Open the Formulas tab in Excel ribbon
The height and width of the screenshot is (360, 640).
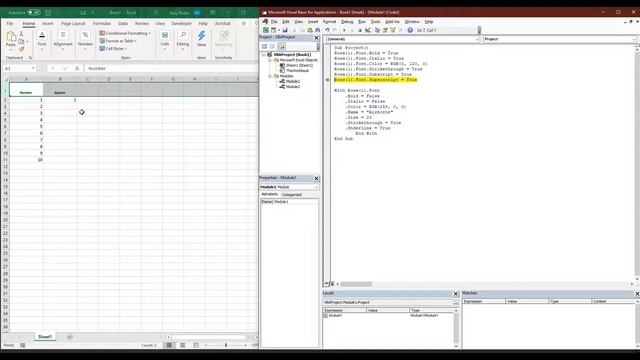pos(102,24)
